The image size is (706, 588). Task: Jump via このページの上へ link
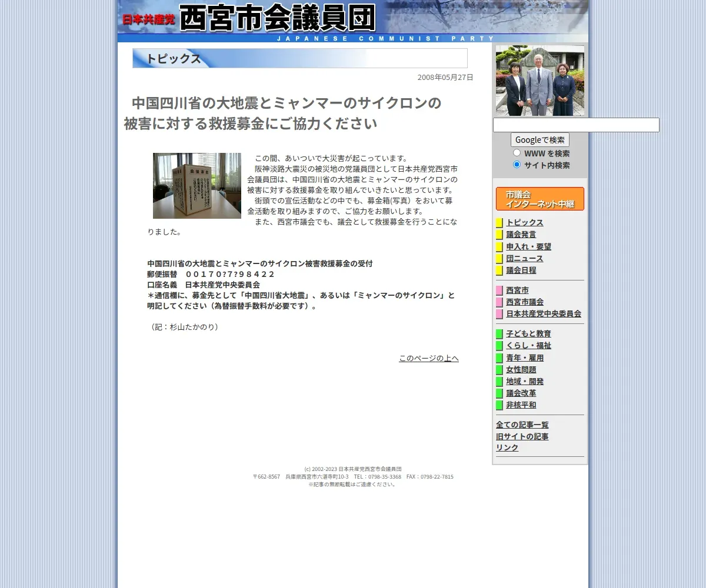(429, 359)
